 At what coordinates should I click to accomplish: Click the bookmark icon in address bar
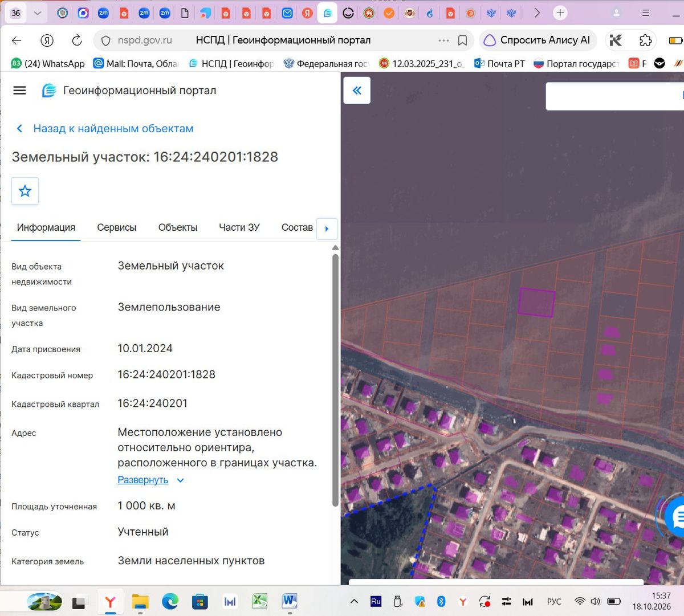pyautogui.click(x=463, y=40)
